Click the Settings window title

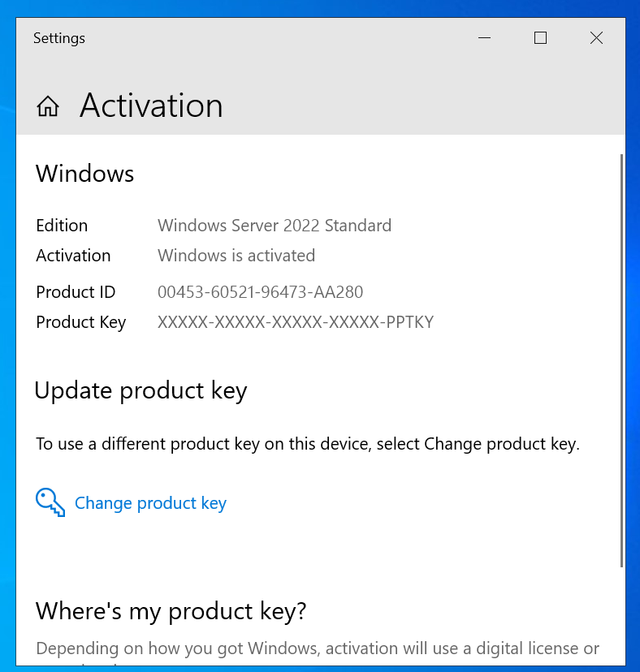coord(58,38)
